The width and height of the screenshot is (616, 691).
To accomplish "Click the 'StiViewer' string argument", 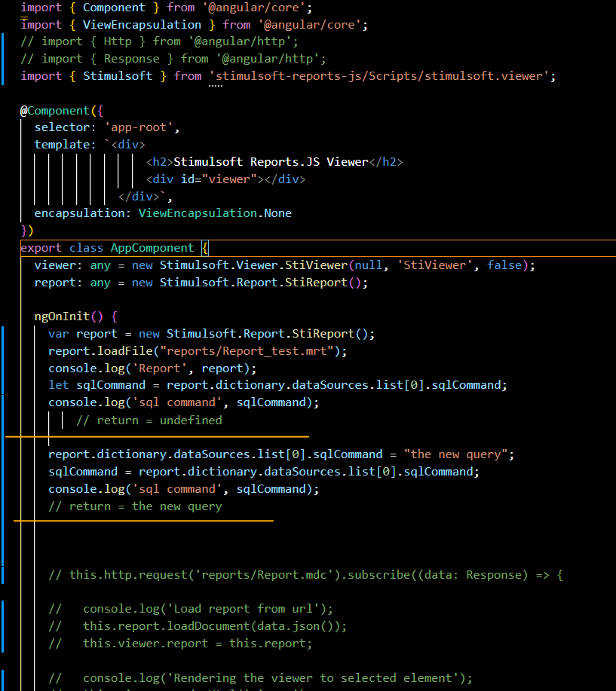I will pyautogui.click(x=435, y=264).
